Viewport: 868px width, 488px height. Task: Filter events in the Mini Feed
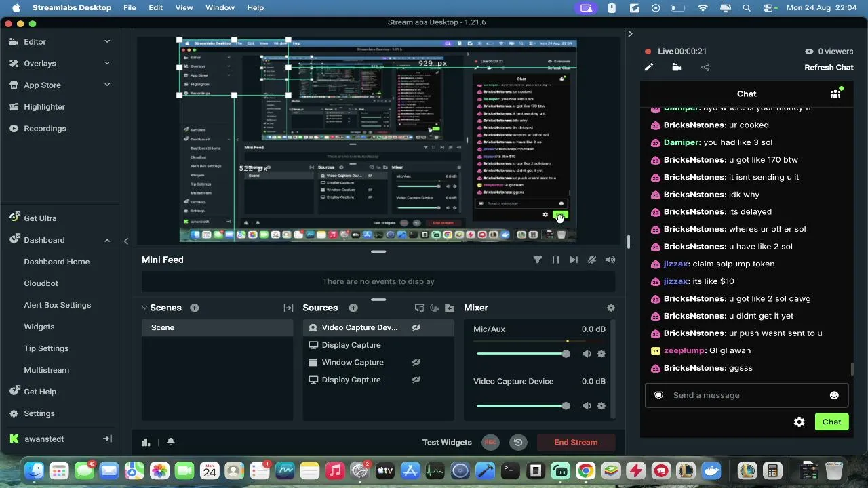(538, 260)
